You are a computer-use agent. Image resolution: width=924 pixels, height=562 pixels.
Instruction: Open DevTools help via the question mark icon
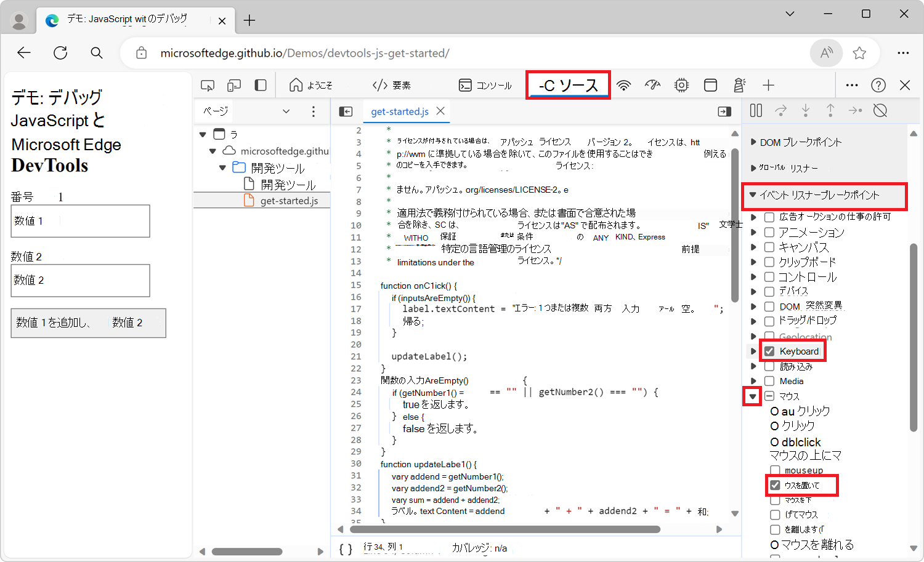(x=878, y=85)
